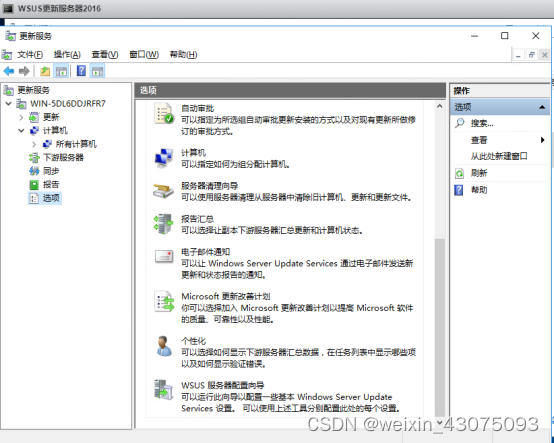Open the WSUS 服务器配置向导 icon
The width and height of the screenshot is (554, 443).
[x=164, y=390]
